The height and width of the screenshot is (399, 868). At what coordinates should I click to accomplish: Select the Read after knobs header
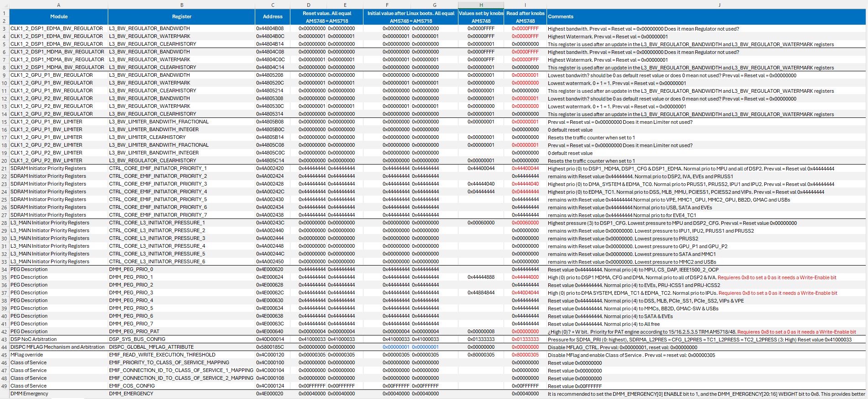[x=525, y=13]
